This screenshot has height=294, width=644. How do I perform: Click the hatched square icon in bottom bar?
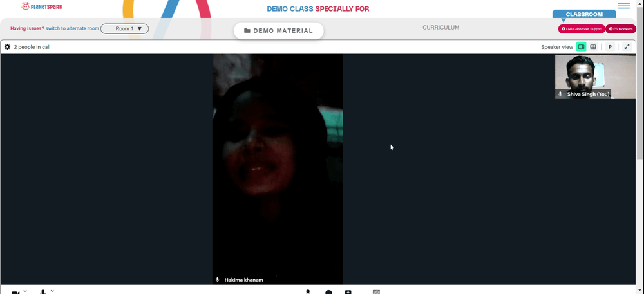click(376, 292)
